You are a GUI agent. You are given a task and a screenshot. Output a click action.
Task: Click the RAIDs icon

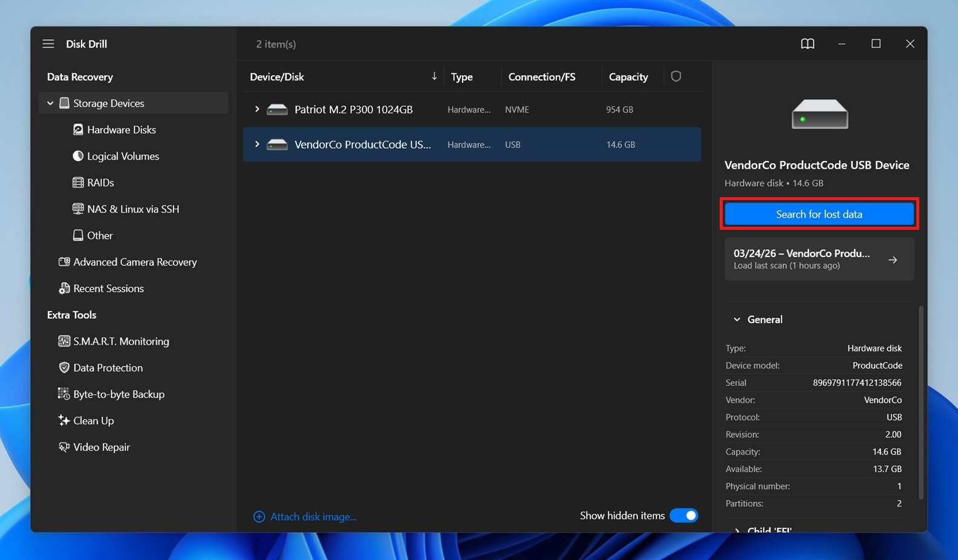click(78, 183)
